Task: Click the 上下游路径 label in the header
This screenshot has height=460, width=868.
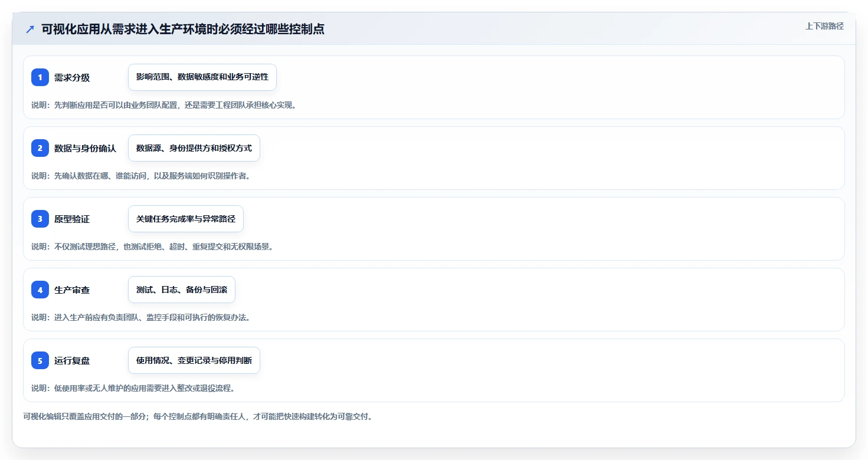Action: coord(824,26)
